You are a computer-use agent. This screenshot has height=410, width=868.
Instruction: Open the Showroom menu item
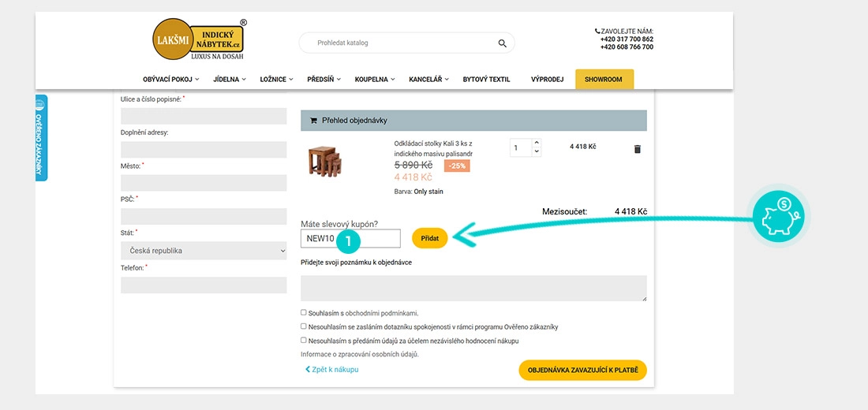tap(604, 79)
